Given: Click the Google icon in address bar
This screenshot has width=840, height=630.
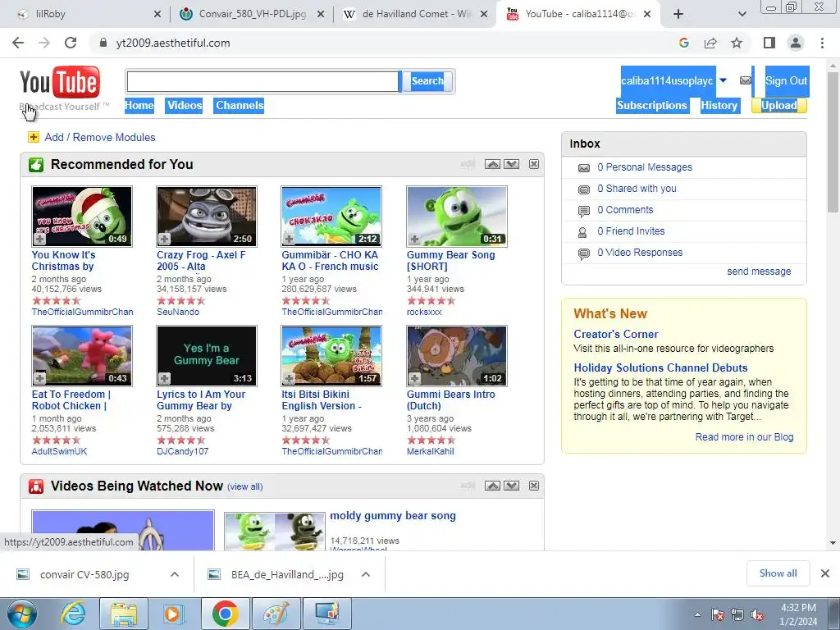Looking at the screenshot, I should (683, 43).
